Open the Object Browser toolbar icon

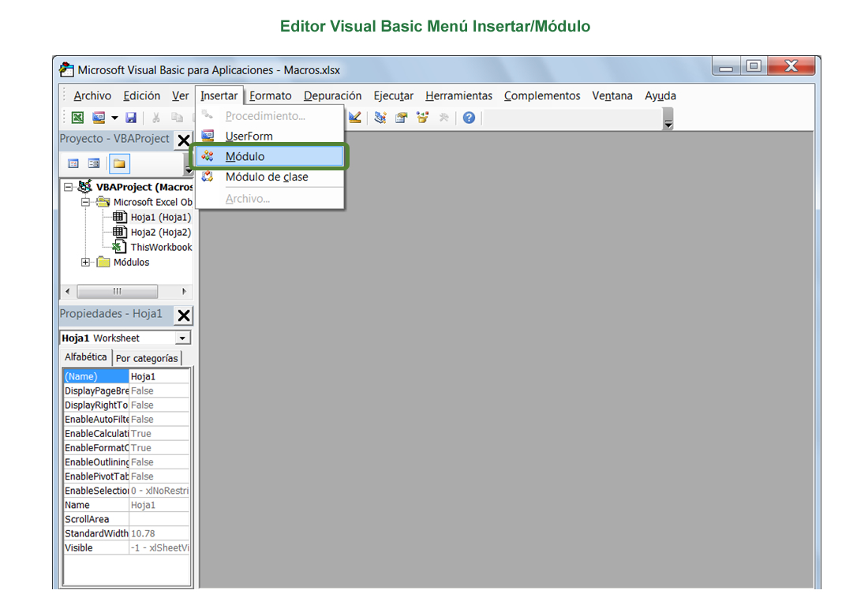coord(423,118)
